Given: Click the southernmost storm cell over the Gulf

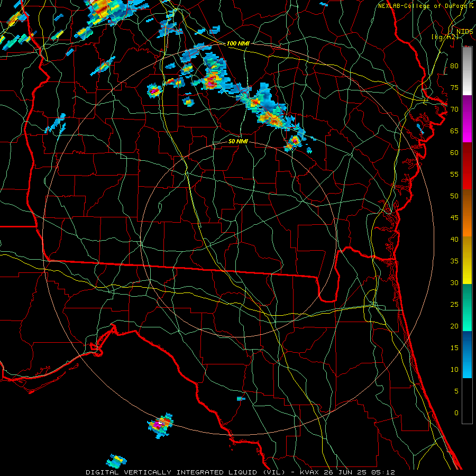Looking at the screenshot, I should (x=116, y=461).
